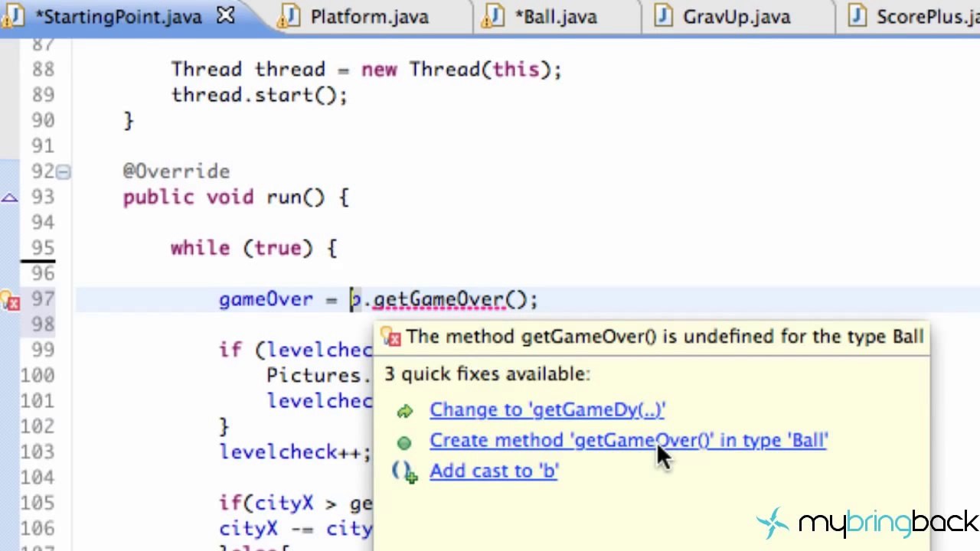This screenshot has height=551, width=980.
Task: Apply the "Add cast to 'b'" fix
Action: (494, 471)
